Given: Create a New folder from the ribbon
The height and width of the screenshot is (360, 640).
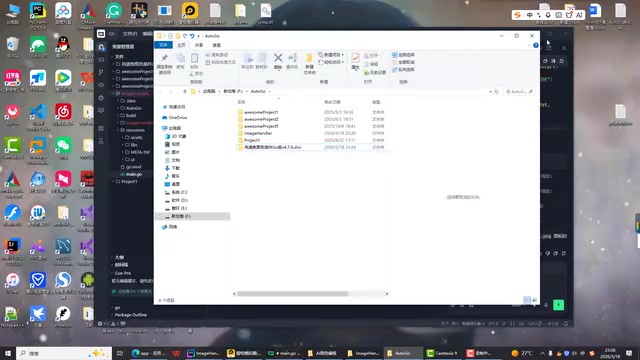Looking at the screenshot, I should click(x=309, y=64).
